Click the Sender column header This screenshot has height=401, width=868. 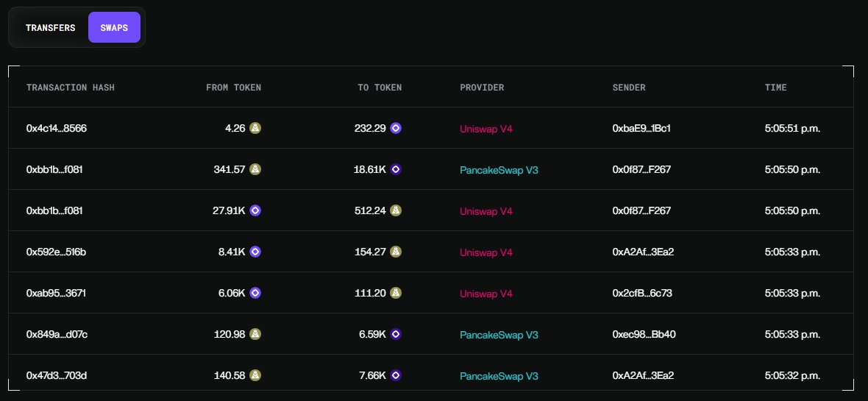tap(629, 88)
